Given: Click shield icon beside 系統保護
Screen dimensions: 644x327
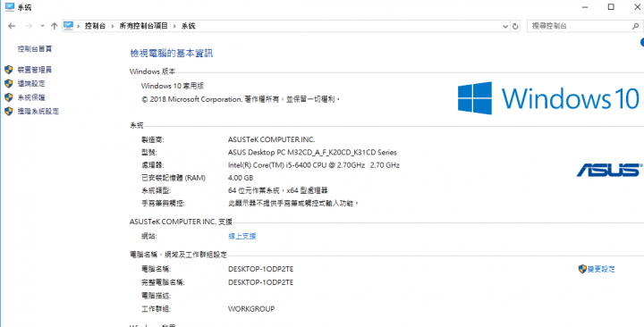Looking at the screenshot, I should [9, 97].
